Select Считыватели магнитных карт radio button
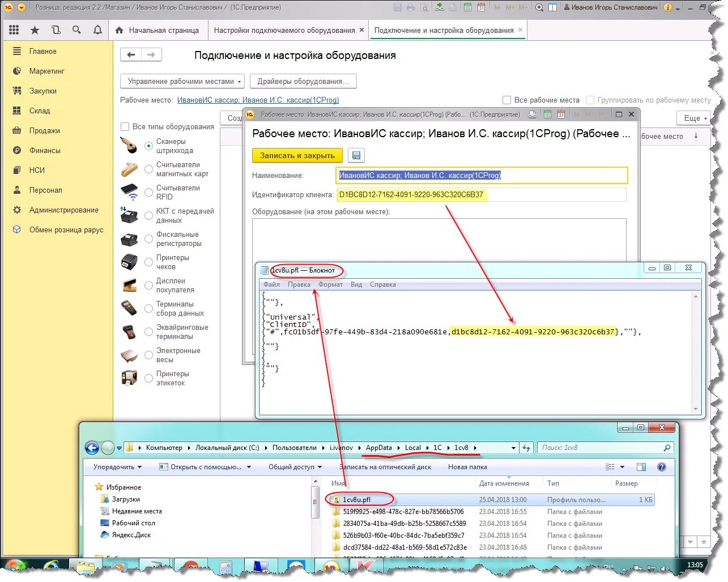The image size is (728, 582). 148,169
